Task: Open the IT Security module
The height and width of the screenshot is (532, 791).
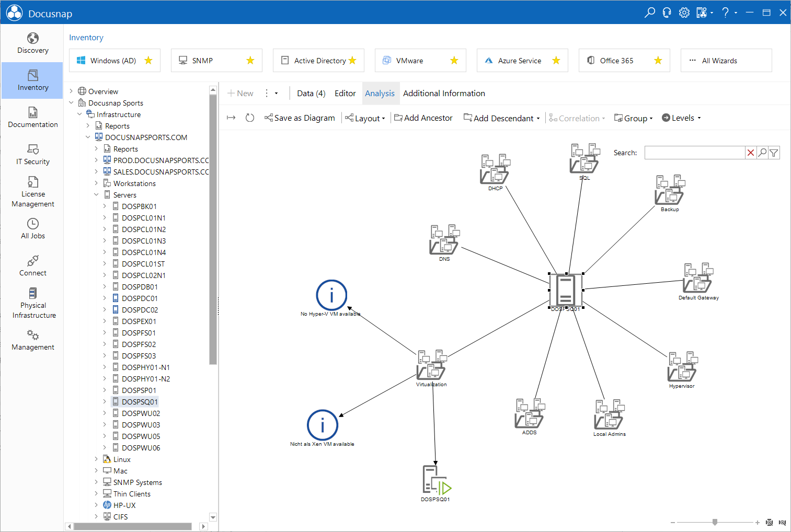Action: 32,155
